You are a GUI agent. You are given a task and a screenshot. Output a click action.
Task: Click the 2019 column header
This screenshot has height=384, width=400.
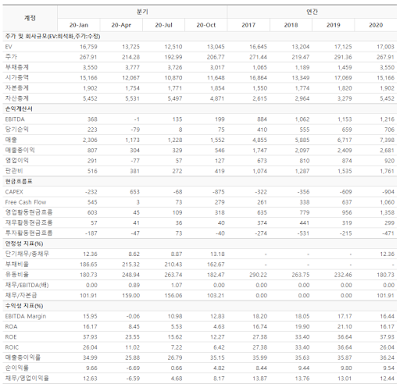click(333, 25)
